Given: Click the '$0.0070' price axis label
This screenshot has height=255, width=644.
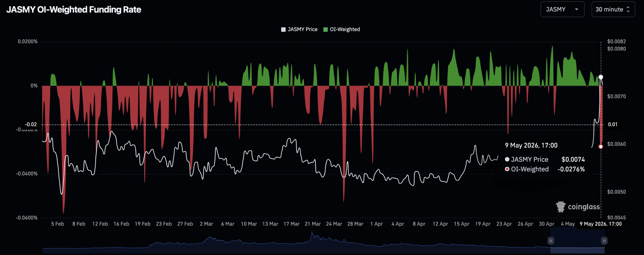Looking at the screenshot, I should [x=616, y=96].
